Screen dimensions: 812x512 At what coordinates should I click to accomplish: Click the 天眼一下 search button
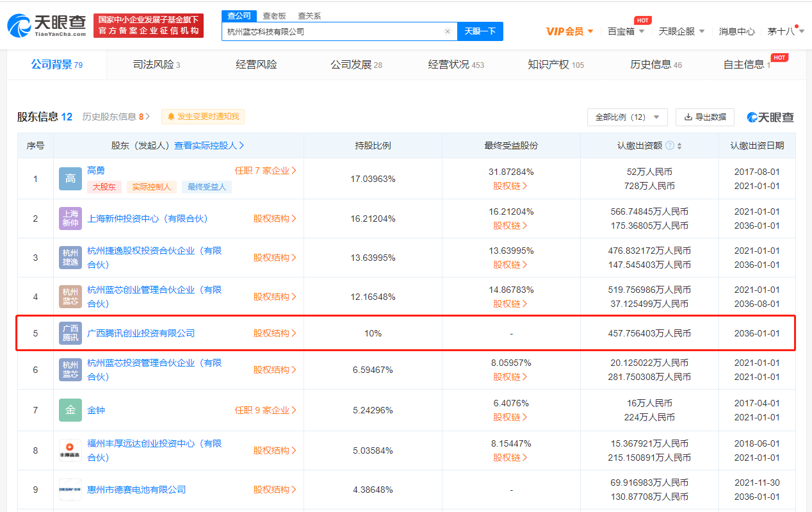480,31
